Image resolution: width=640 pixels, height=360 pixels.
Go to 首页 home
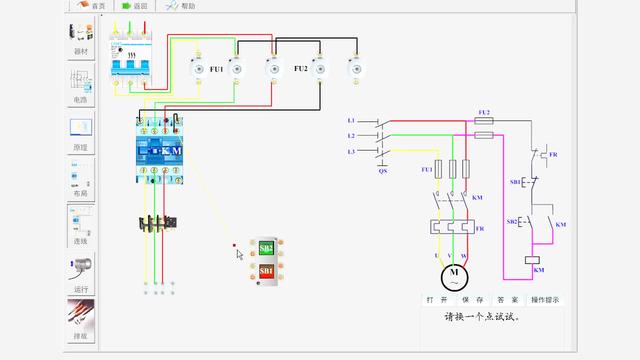point(91,5)
